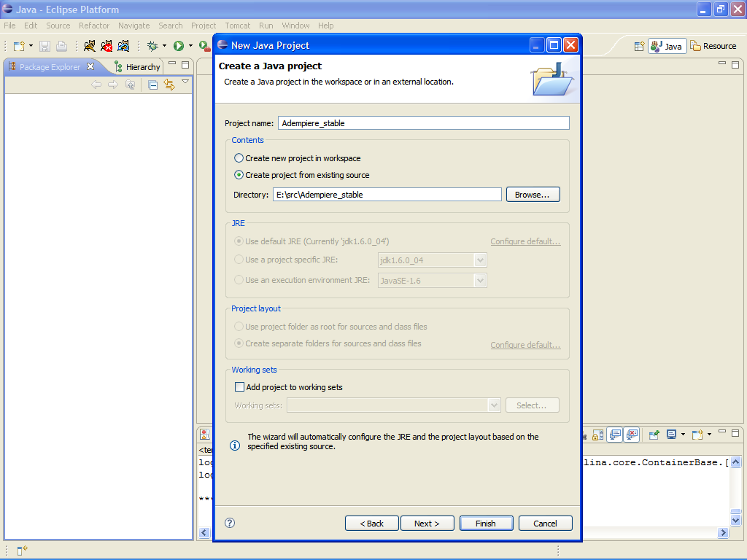This screenshot has height=560, width=747.
Task: Click JRE Configure default... link
Action: tap(525, 241)
